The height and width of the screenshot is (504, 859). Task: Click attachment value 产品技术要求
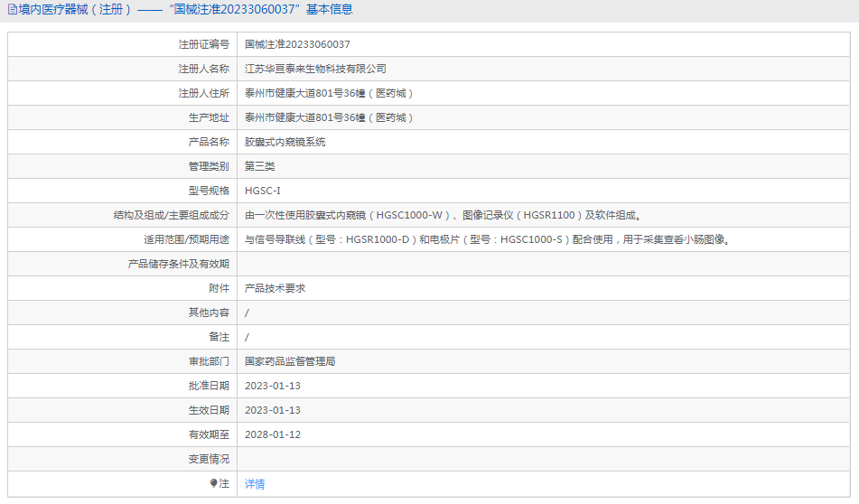click(x=275, y=288)
